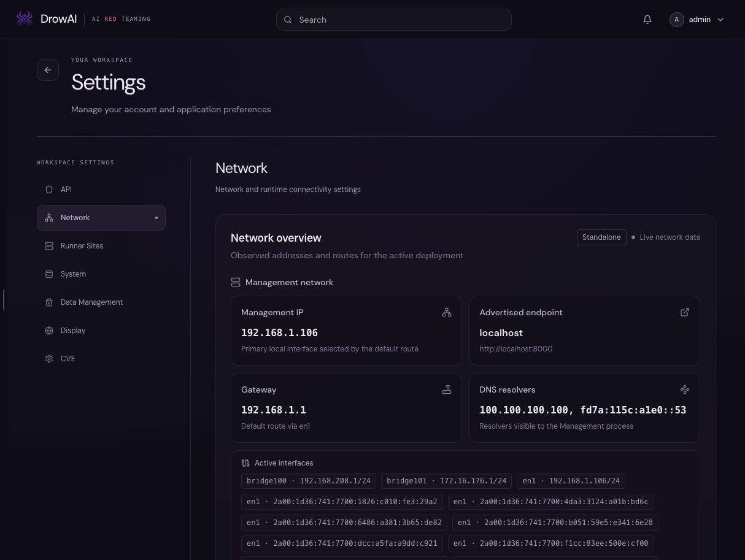
Task: Click the en1 address ending e341:6e28
Action: point(555,523)
